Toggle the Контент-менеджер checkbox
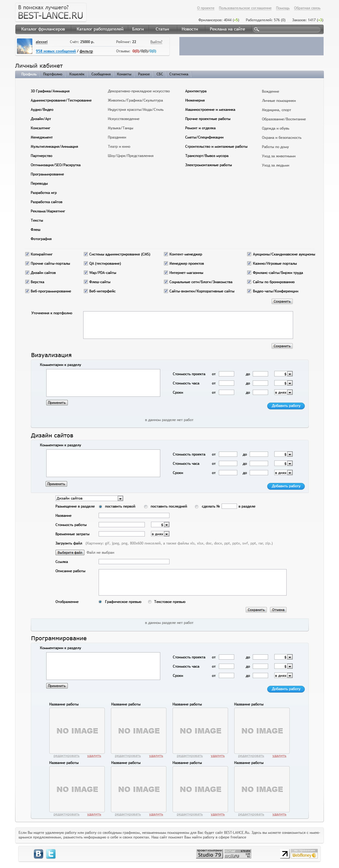Screen dimensions: 339x868 [x=166, y=254]
